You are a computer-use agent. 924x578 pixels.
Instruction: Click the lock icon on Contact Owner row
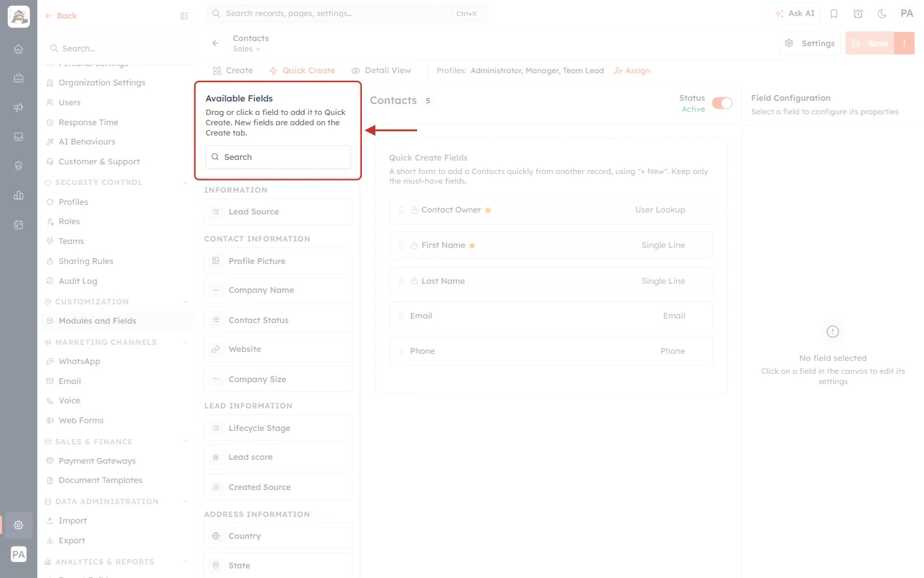coord(414,210)
